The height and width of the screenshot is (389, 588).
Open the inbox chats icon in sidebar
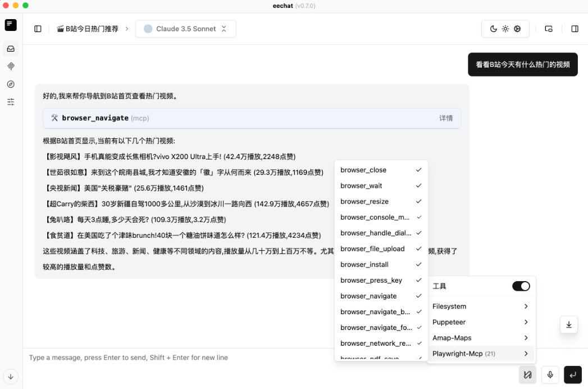11,49
